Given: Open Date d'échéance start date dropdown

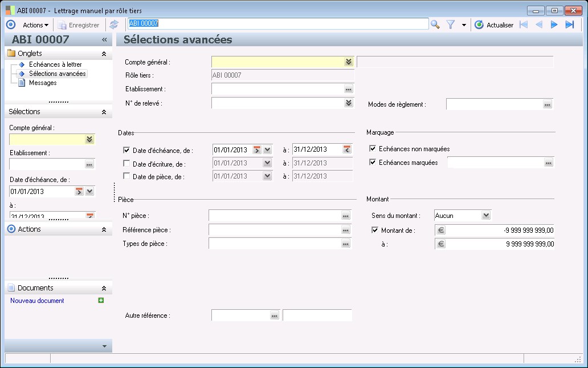Looking at the screenshot, I should [x=267, y=150].
